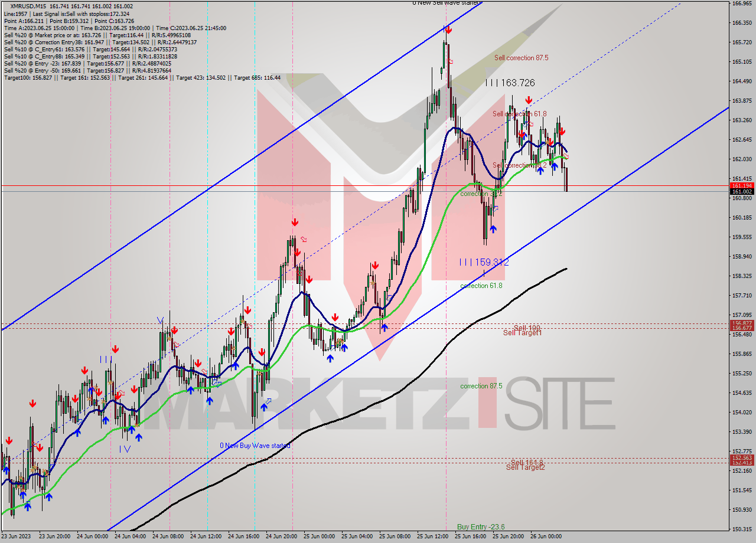This screenshot has width=756, height=543.
Task: Click the black 161.002 current price tag
Action: tap(742, 192)
